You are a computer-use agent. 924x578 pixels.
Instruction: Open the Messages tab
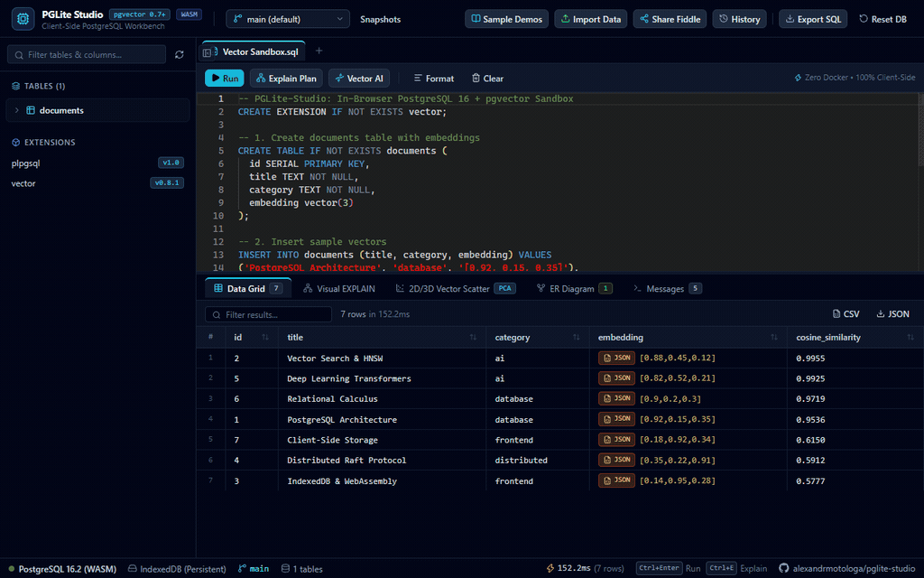[667, 288]
